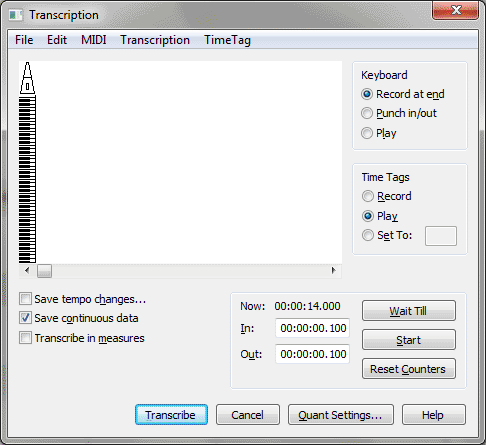The image size is (486, 445).
Task: Click the metronome icon above the piano keyboard
Action: coord(27,78)
